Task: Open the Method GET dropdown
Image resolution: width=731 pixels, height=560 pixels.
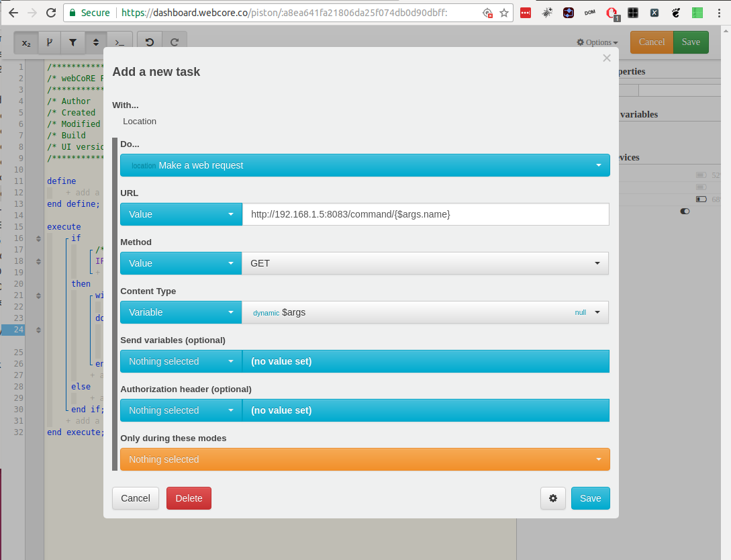Action: tap(425, 263)
